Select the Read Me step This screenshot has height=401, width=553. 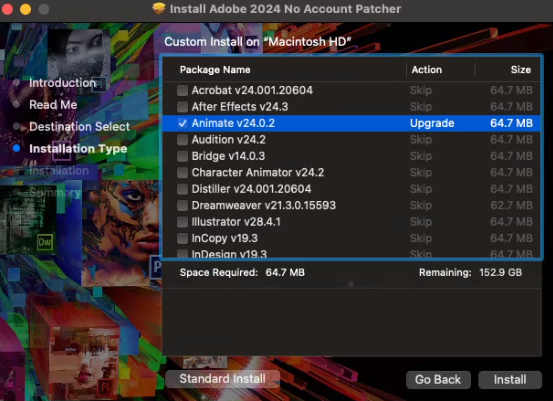[53, 105]
